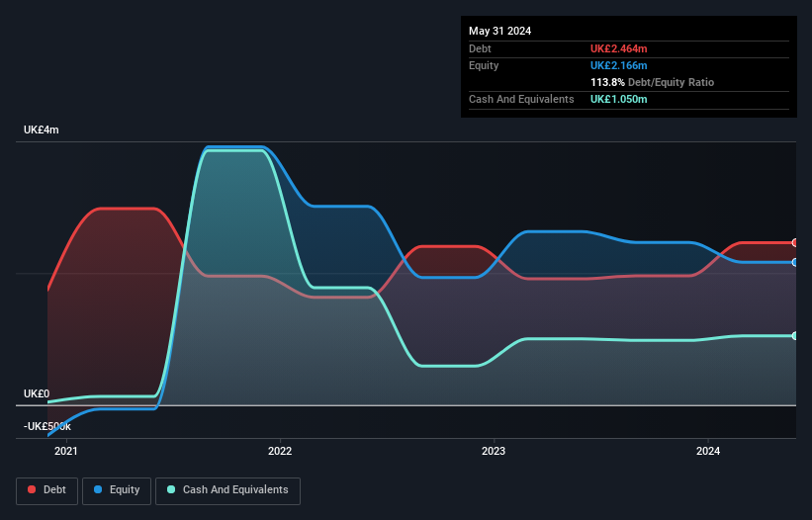Toggle Cash And Equivalents legend button
This screenshot has height=520, width=812.
[227, 490]
